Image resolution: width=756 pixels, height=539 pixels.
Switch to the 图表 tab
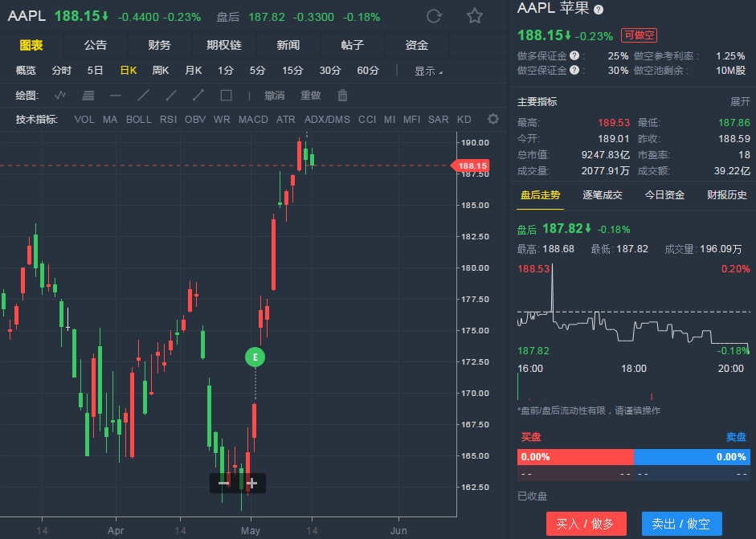pyautogui.click(x=31, y=45)
